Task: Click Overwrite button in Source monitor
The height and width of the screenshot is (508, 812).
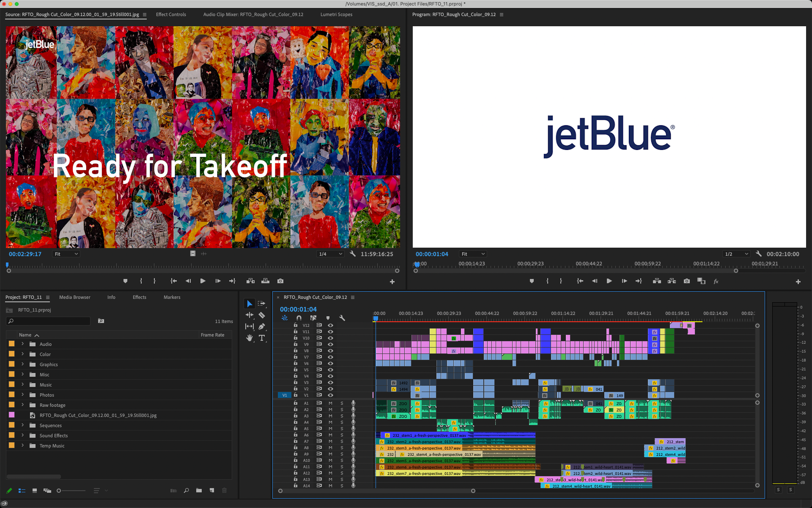Action: [266, 281]
